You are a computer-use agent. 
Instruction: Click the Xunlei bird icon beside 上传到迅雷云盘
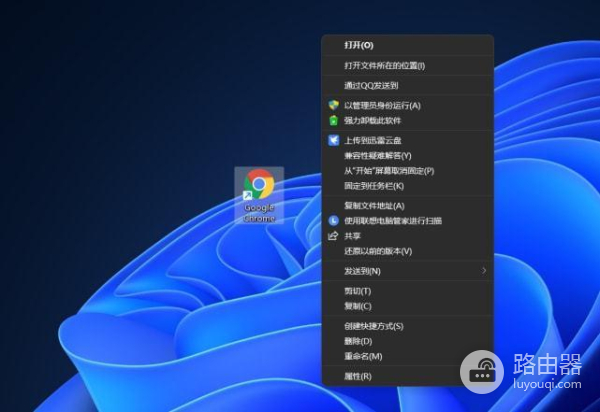[334, 140]
